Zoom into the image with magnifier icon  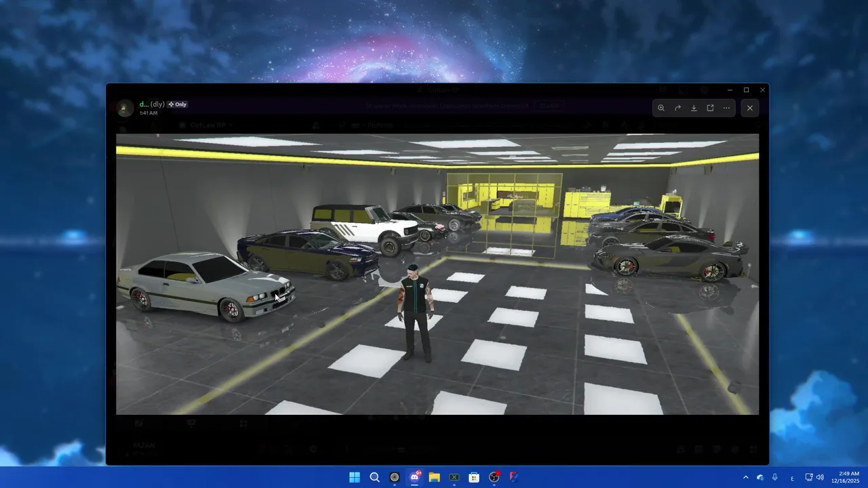(661, 108)
